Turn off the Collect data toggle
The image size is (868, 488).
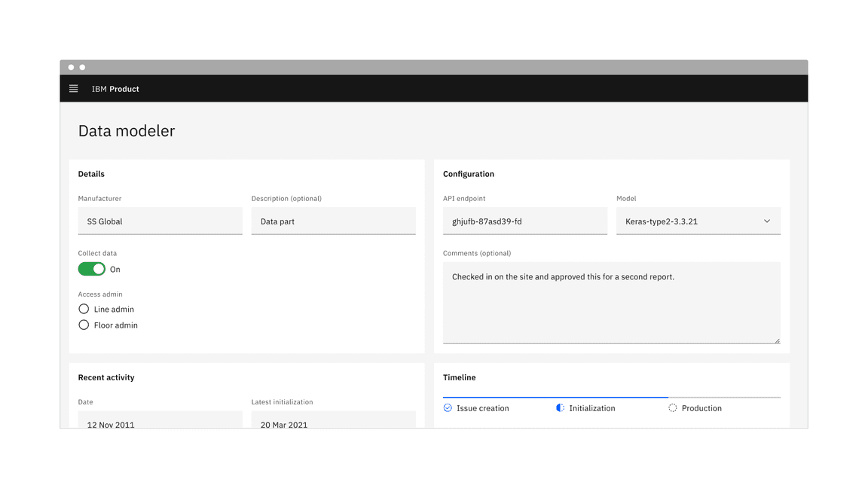pos(91,268)
